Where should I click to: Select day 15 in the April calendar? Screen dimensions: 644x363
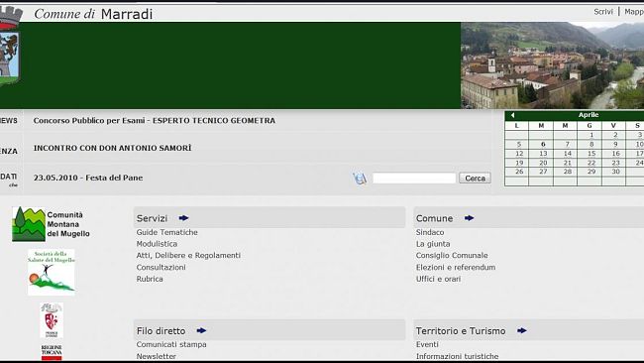tap(591, 154)
